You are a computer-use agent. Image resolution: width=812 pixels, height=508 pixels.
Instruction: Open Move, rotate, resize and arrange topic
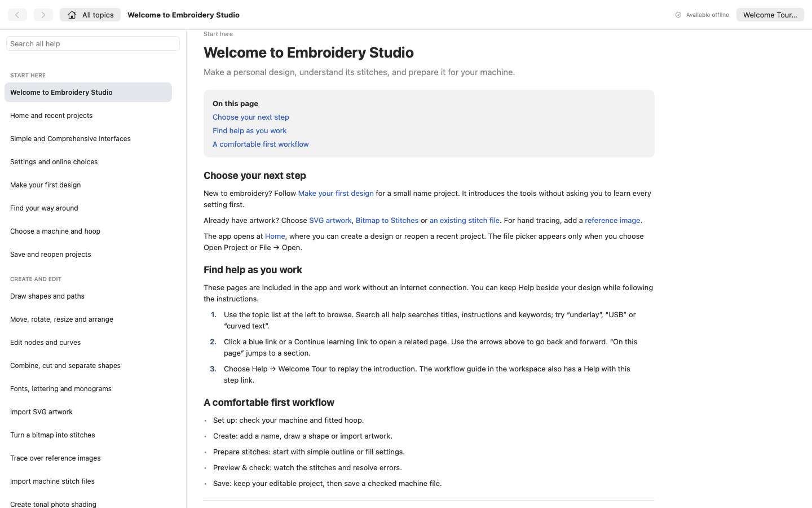tap(88, 319)
